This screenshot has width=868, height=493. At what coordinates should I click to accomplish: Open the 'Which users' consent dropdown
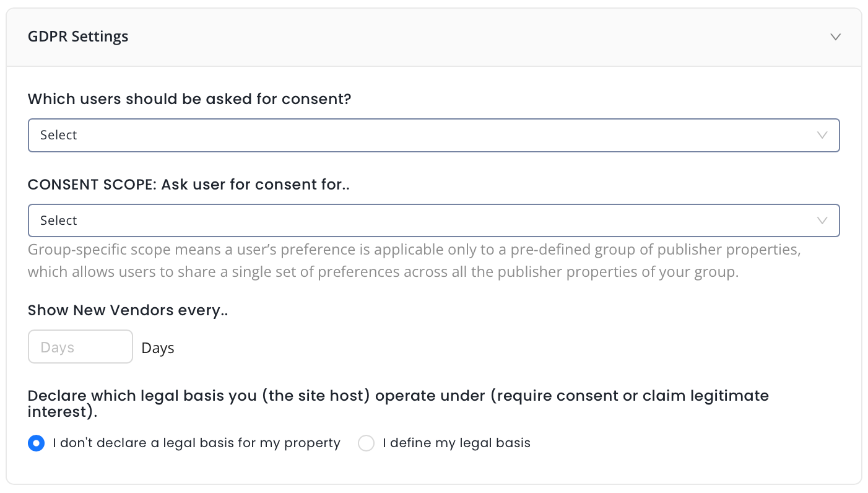(x=433, y=135)
